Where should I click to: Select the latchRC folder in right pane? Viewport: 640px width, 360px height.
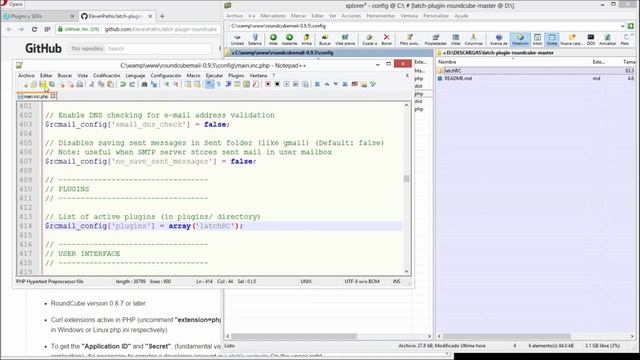(x=453, y=71)
